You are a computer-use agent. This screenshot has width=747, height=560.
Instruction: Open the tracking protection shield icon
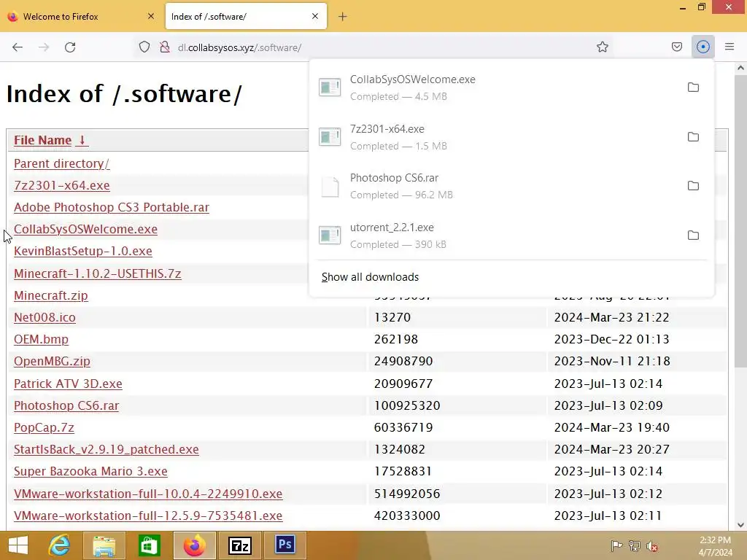point(144,47)
